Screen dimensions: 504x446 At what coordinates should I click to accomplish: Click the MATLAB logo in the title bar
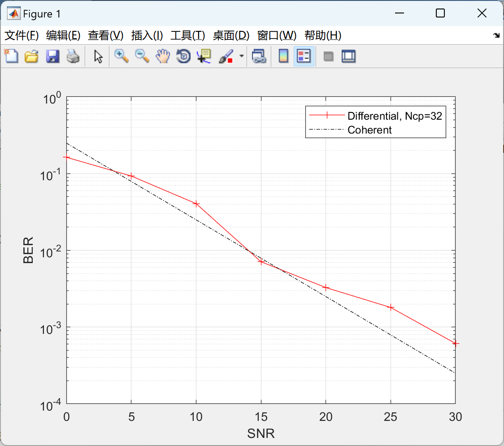(x=14, y=13)
